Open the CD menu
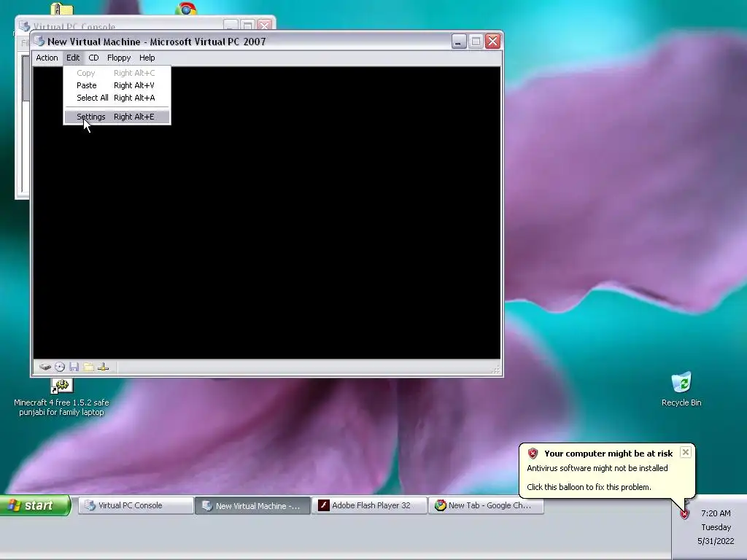Screen dimensions: 747x560 click(93, 58)
